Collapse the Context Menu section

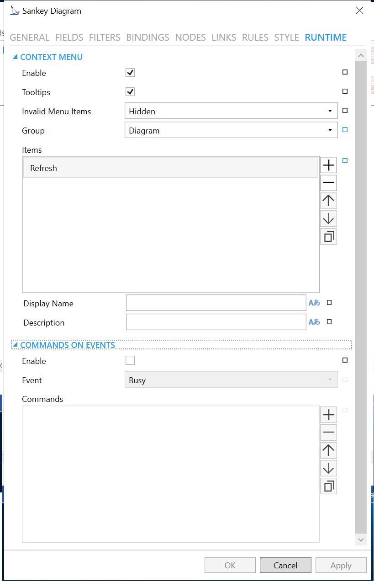(x=15, y=57)
